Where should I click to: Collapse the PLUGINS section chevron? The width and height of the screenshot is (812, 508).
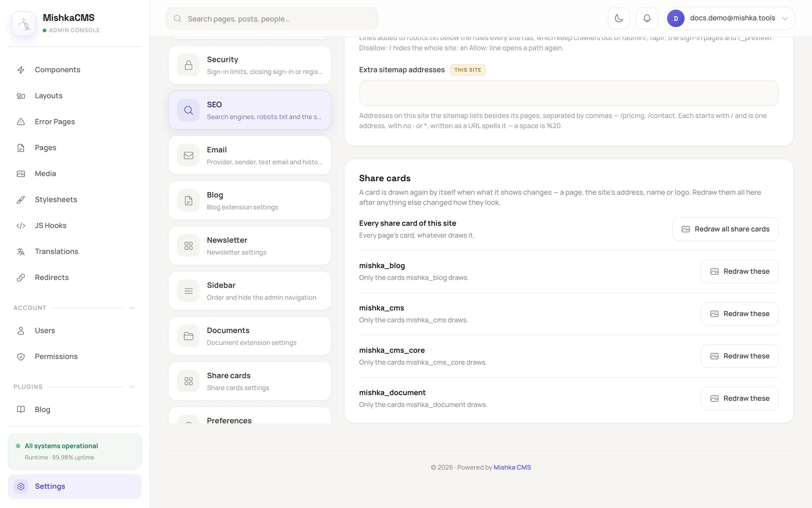[x=132, y=387]
